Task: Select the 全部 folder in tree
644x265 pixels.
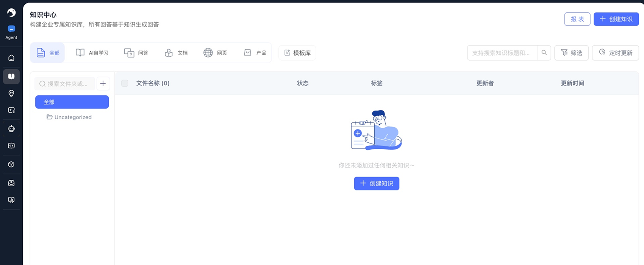Action: [x=72, y=102]
